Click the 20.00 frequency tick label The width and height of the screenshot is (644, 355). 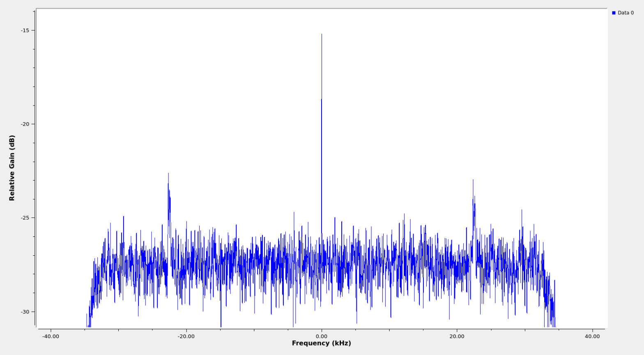[x=457, y=337]
